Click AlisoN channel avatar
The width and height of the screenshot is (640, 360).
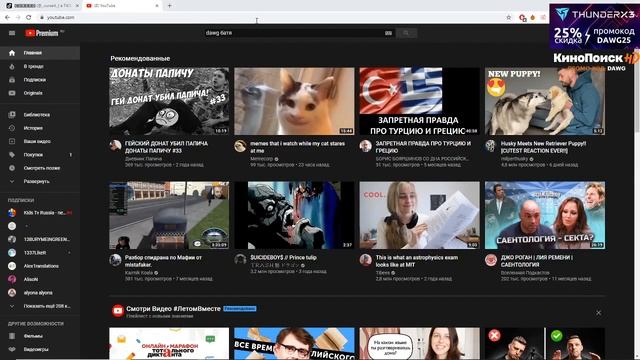[12, 279]
